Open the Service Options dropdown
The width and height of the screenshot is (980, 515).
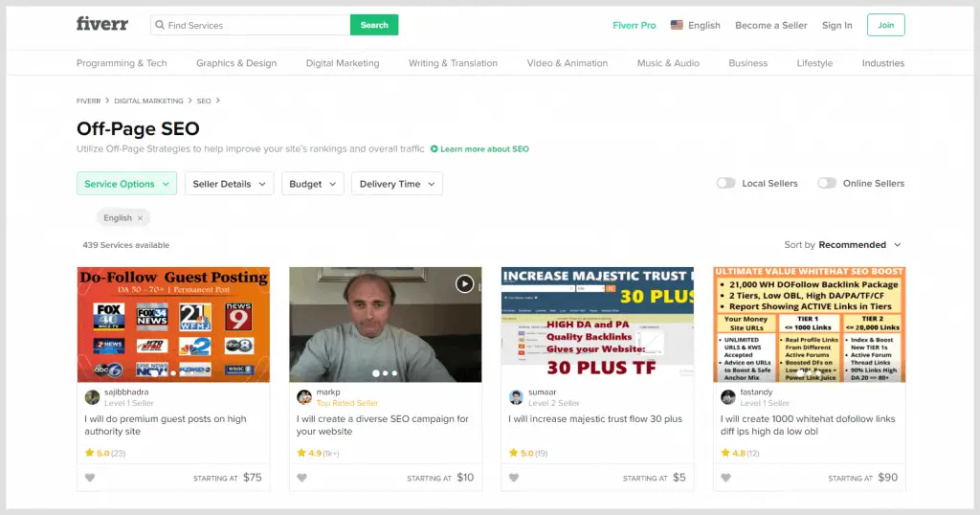coord(127,184)
